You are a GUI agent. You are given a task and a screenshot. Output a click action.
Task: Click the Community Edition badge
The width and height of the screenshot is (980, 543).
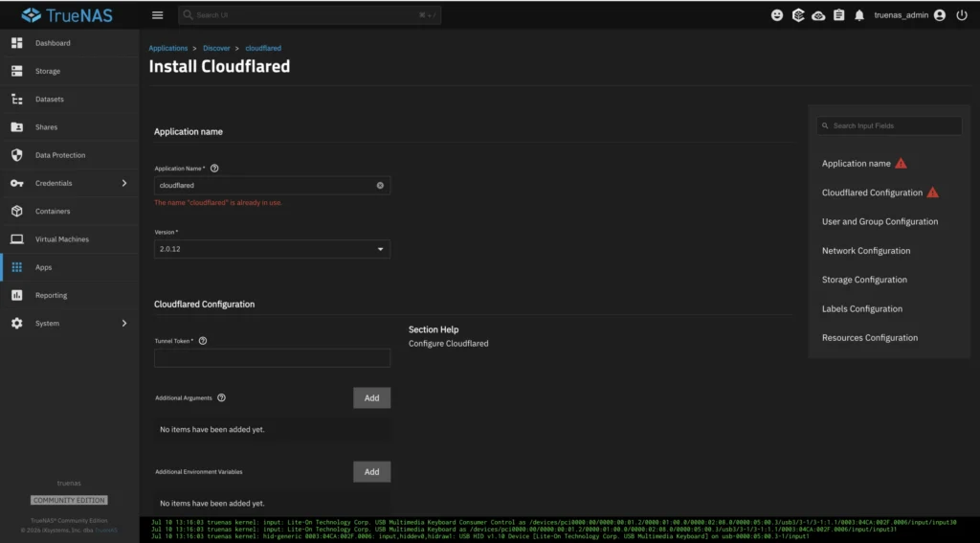click(69, 500)
